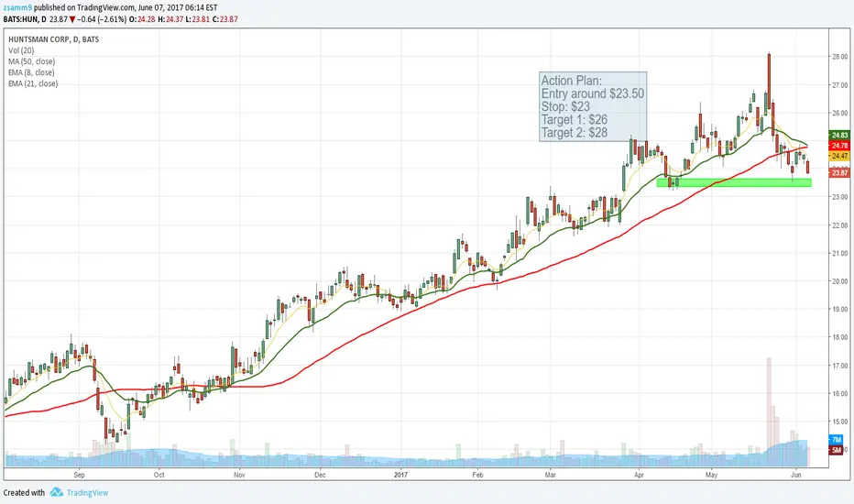Screen dimensions: 854x504
Task: Click the green support zone rectangle
Action: (x=734, y=182)
